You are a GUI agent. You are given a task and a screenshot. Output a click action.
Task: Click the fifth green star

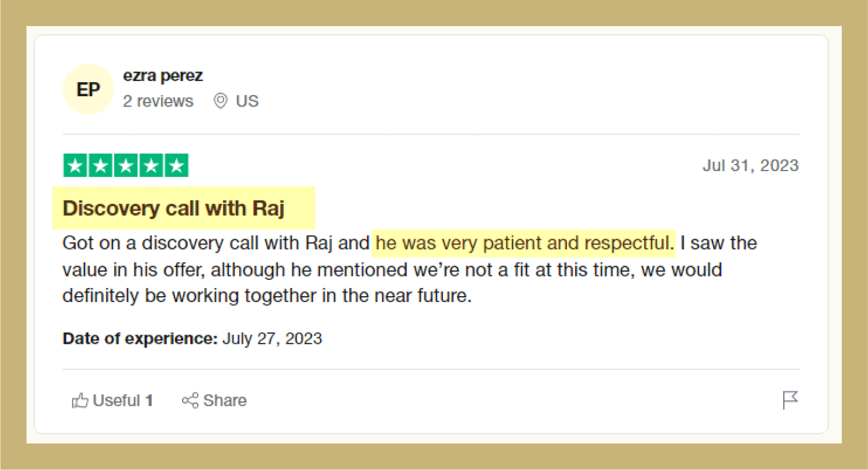tap(176, 166)
